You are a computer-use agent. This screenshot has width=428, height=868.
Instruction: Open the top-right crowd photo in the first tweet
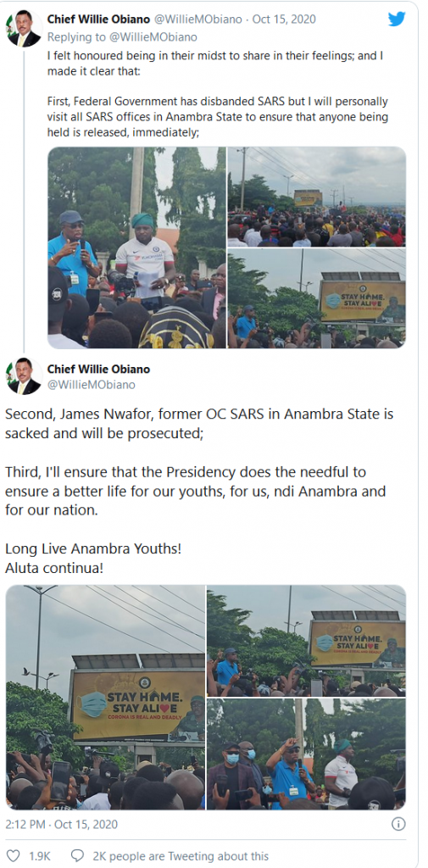(x=317, y=197)
